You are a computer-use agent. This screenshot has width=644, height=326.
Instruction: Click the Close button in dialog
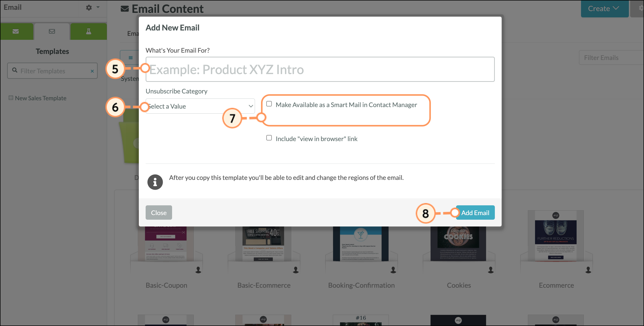click(x=159, y=213)
